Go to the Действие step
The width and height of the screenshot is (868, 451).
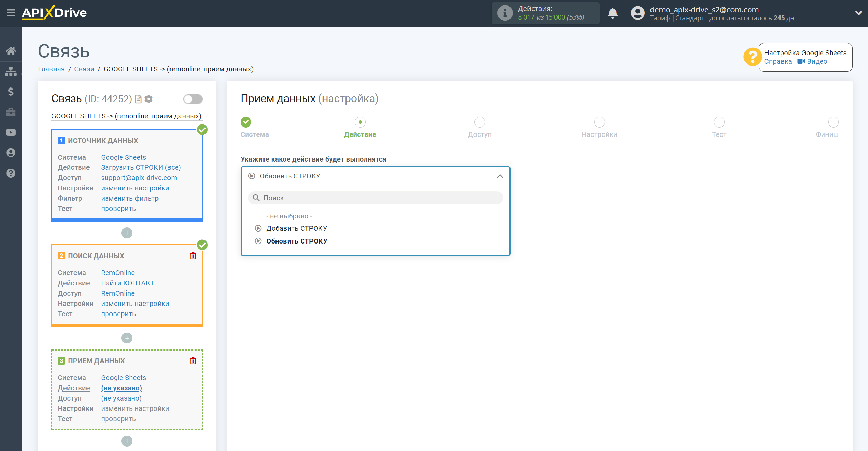[x=360, y=122]
